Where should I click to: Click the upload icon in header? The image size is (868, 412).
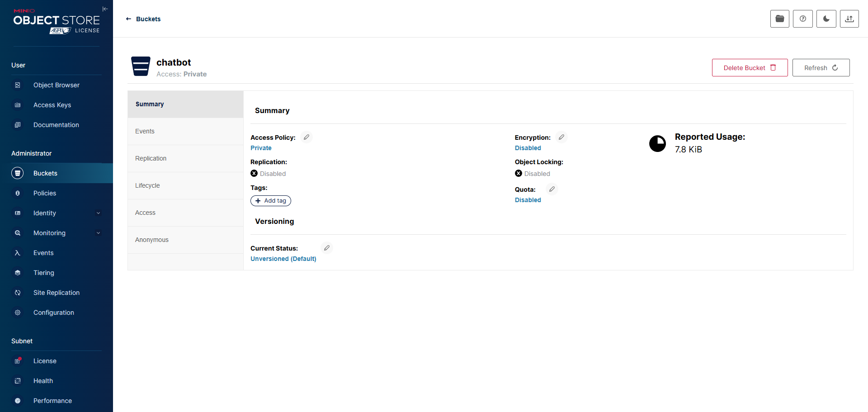tap(849, 19)
